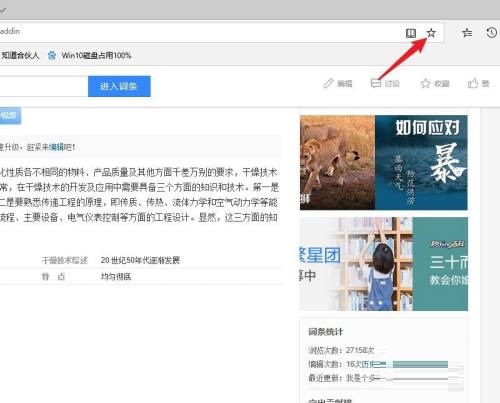Click the teal 三十而 banner thumbnail
Image resolution: width=500 pixels, height=403 pixels.
[440, 264]
